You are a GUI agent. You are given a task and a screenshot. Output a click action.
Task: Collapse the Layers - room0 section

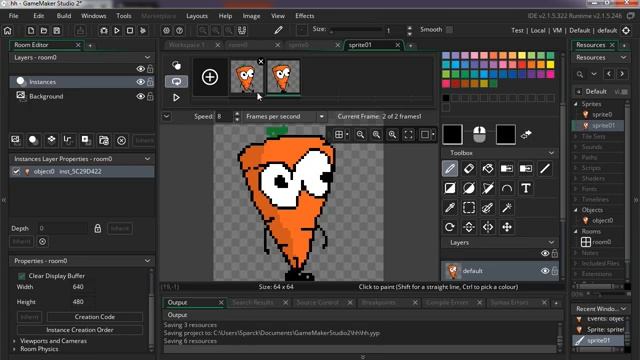tap(147, 58)
